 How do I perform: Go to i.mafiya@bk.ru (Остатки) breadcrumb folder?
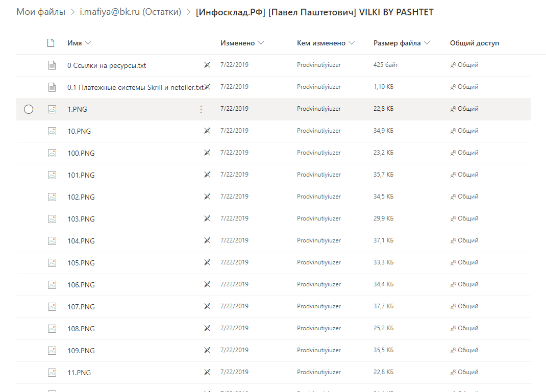click(131, 12)
